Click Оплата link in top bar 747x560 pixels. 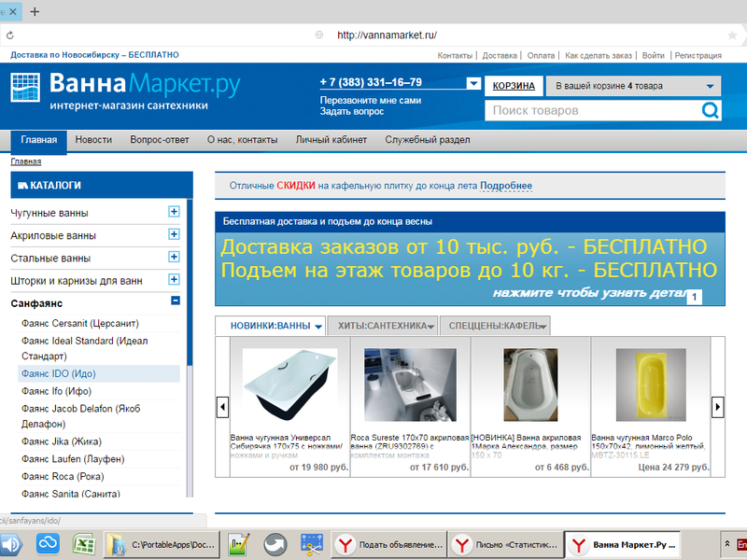point(541,56)
